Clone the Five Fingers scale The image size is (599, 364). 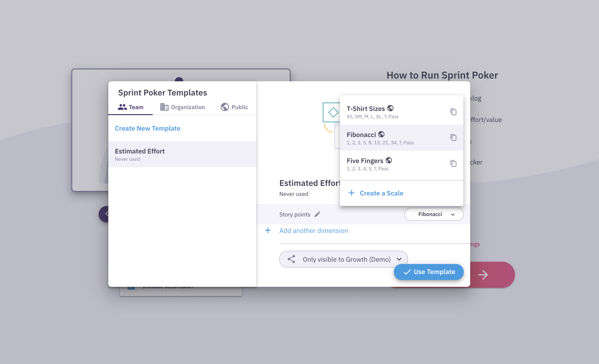point(453,164)
